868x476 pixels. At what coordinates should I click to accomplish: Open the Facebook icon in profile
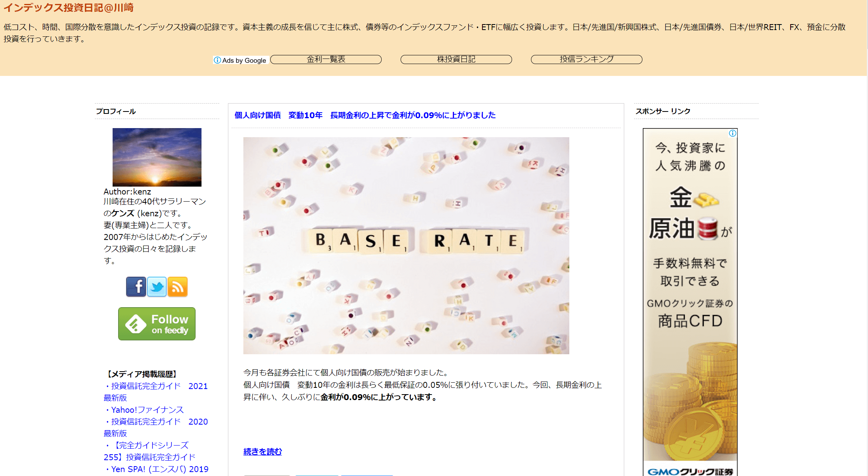136,287
